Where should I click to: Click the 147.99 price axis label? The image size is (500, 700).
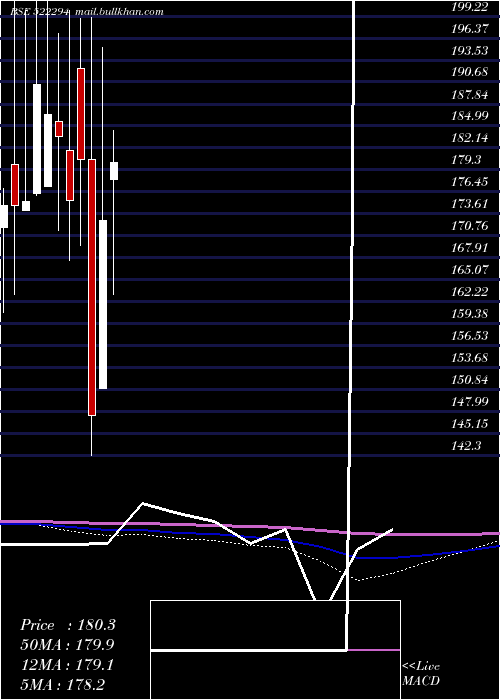click(x=470, y=401)
